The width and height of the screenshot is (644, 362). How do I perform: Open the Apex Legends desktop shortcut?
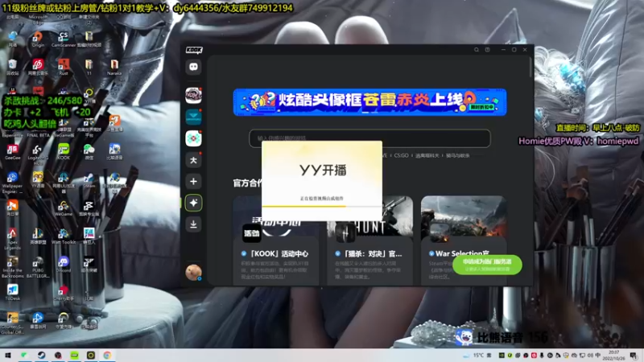click(x=12, y=239)
